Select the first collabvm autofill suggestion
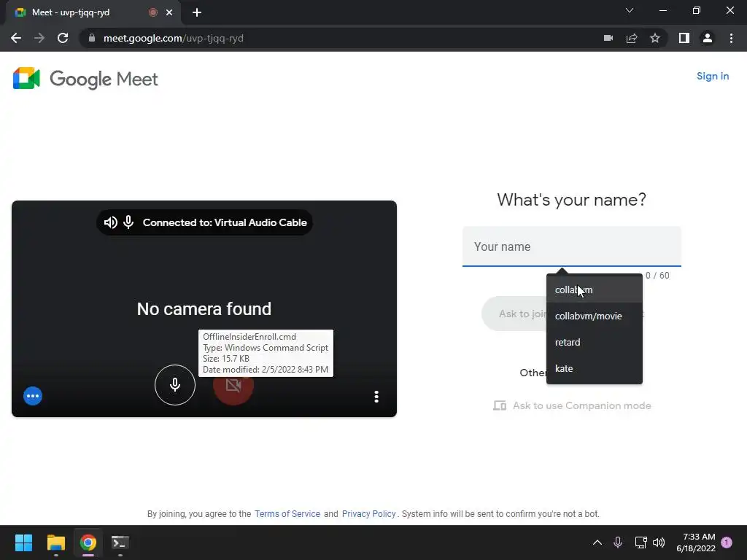 594,290
